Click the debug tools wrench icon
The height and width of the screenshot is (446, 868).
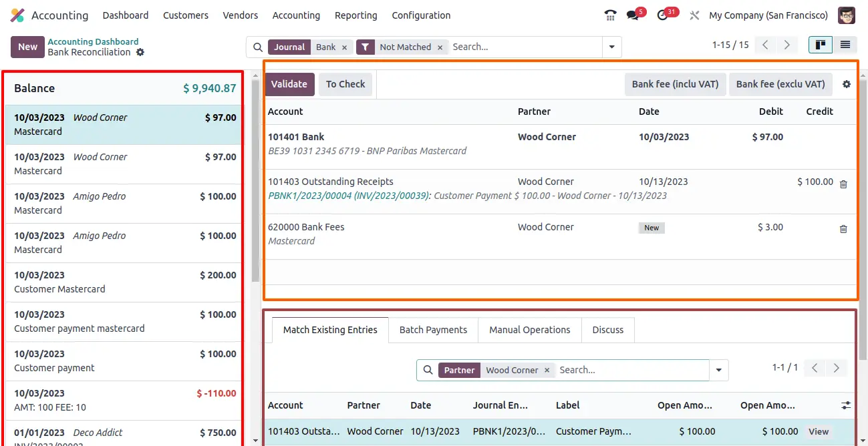pyautogui.click(x=695, y=15)
